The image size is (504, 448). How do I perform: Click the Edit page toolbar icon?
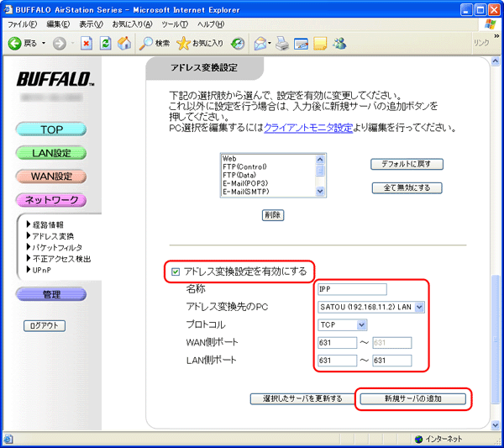point(301,44)
